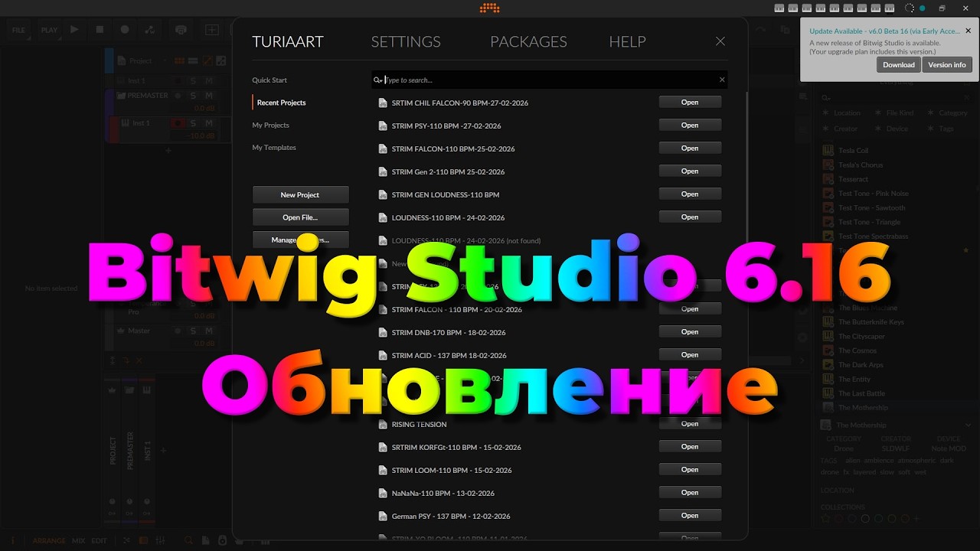Mute the PREMASTER track
The width and height of the screenshot is (980, 551).
pos(208,96)
